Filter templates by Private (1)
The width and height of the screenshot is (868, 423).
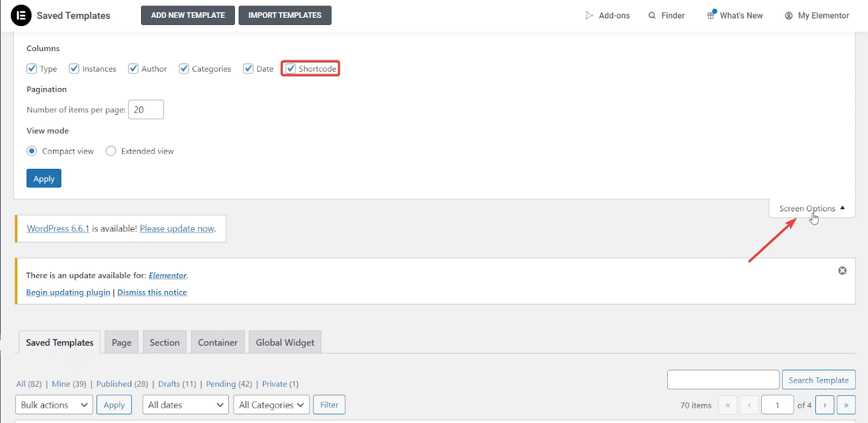(280, 384)
